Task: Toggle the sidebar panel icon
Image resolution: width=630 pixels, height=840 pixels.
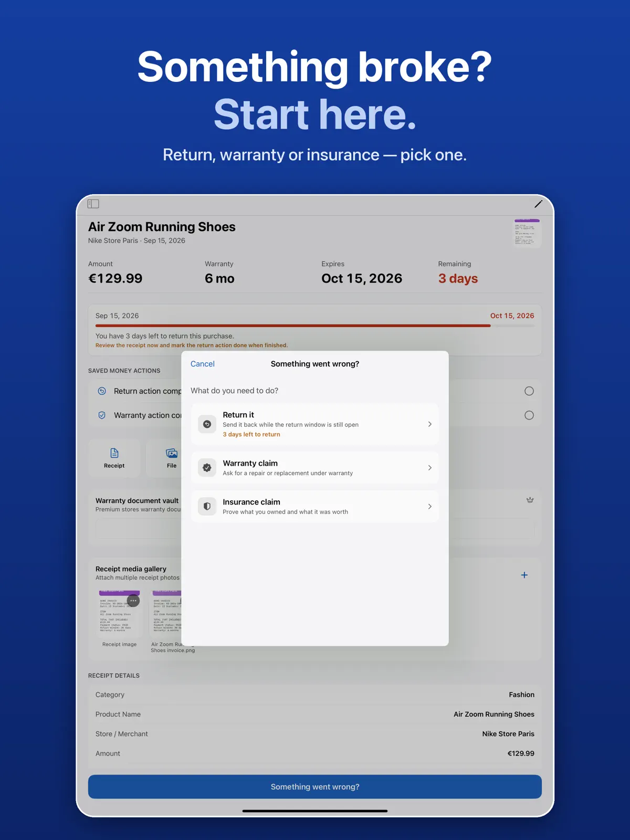Action: pos(93,204)
